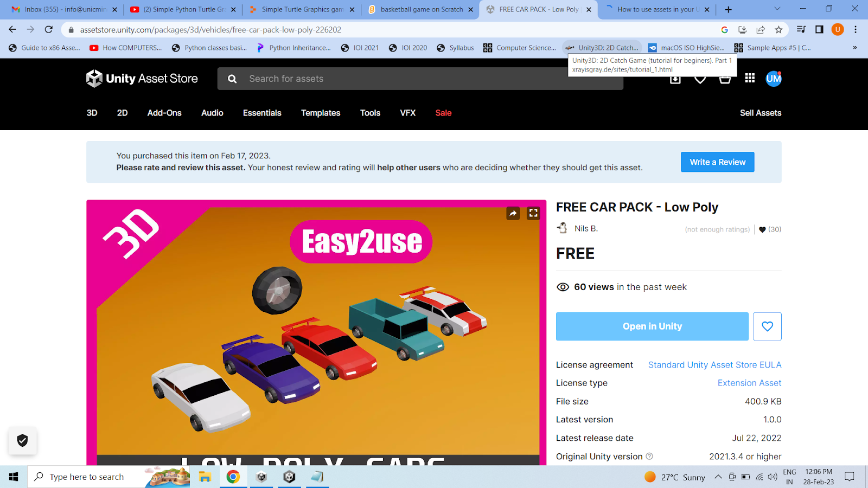The image size is (868, 488).
Task: Open publisher Nils B. profile
Action: click(586, 228)
